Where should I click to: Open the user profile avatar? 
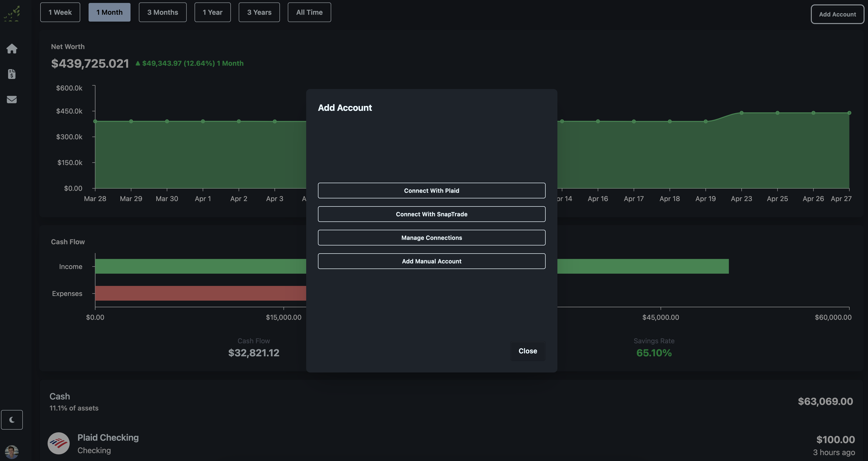[12, 452]
